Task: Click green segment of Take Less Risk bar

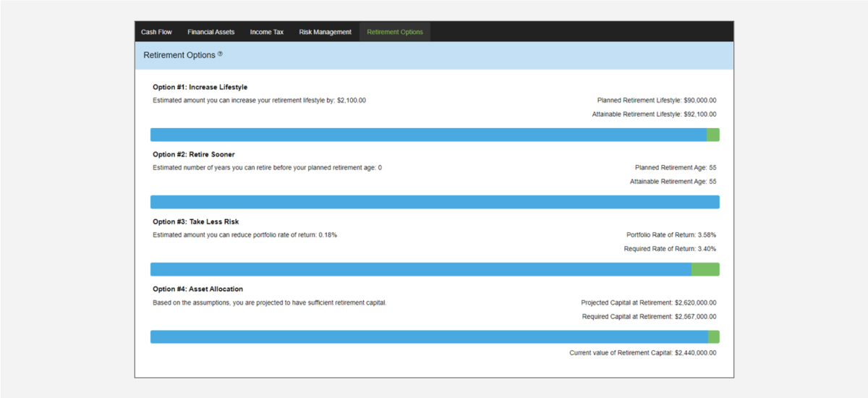Action: pyautogui.click(x=705, y=269)
